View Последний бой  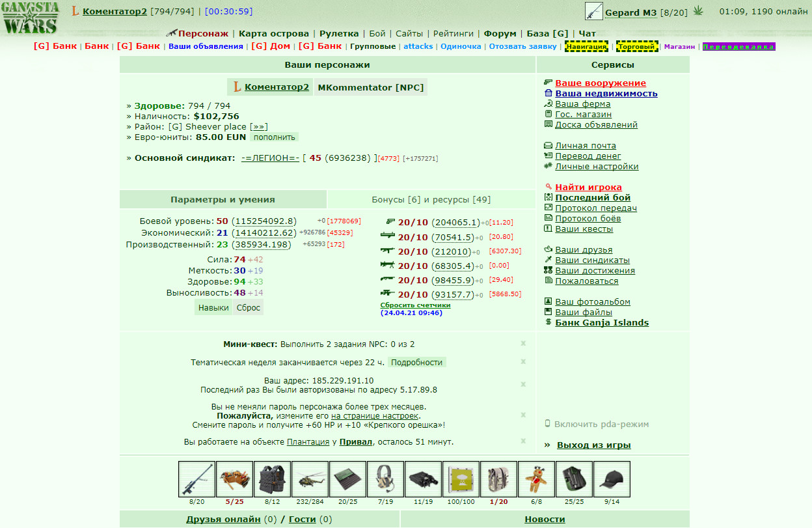click(593, 197)
